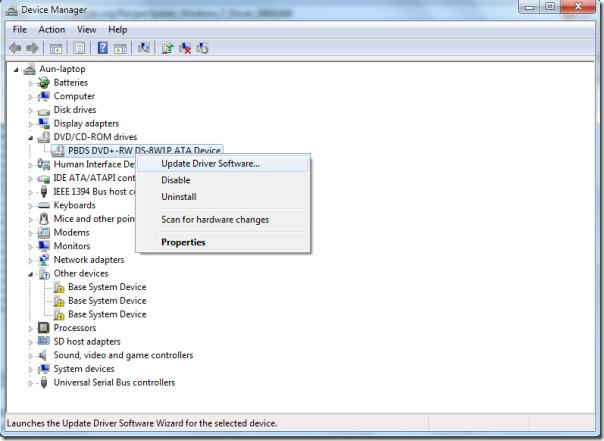604x441 pixels.
Task: Click Properties in the context menu
Action: tap(183, 242)
